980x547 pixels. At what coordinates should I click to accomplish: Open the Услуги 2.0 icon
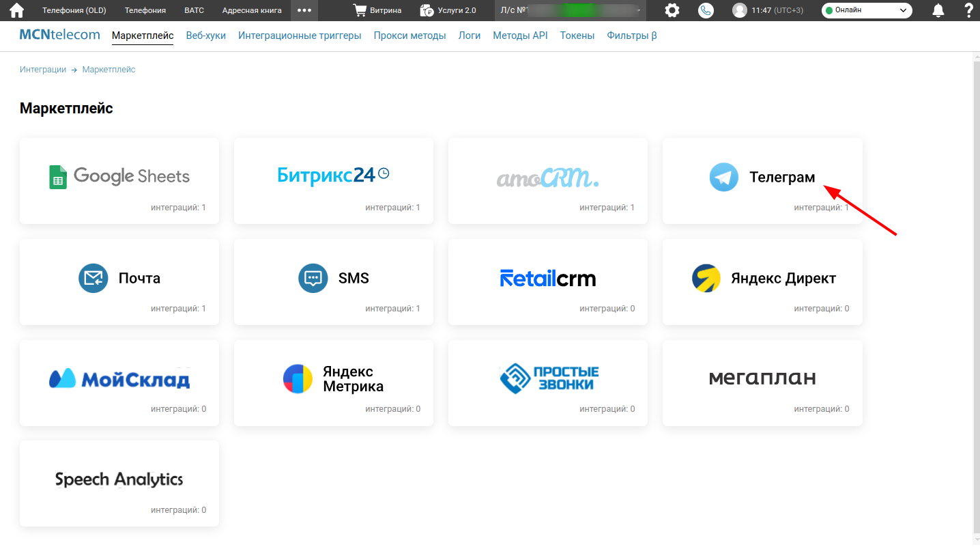pos(427,10)
